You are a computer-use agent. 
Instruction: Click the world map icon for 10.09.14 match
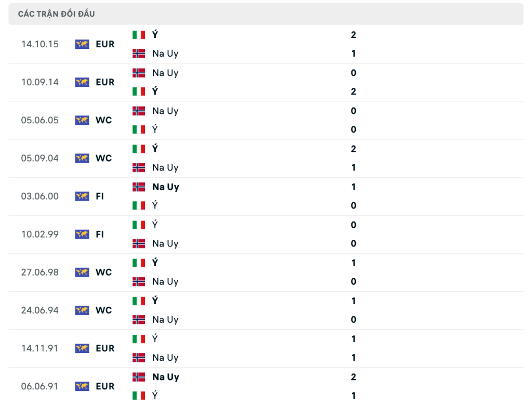82,82
